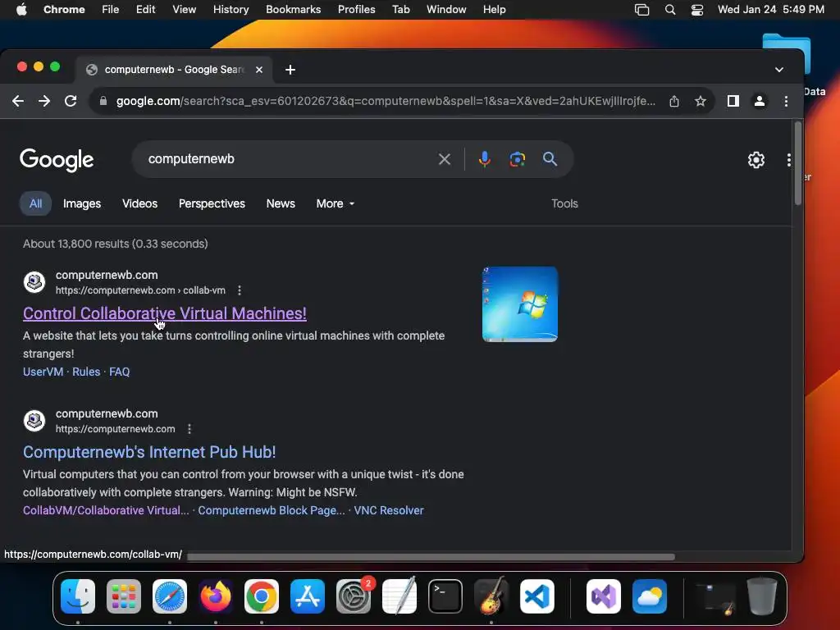View site lock info in address bar
The image size is (840, 630).
click(x=103, y=101)
